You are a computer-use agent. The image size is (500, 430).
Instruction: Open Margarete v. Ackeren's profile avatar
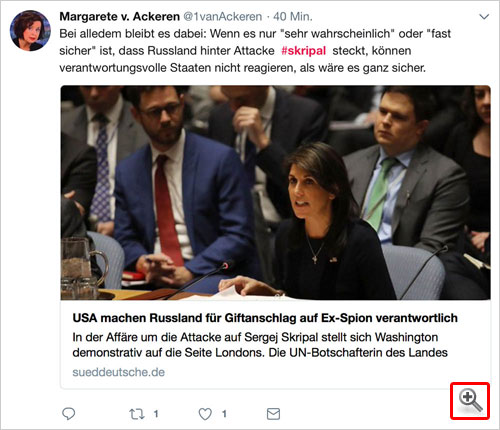(x=30, y=30)
